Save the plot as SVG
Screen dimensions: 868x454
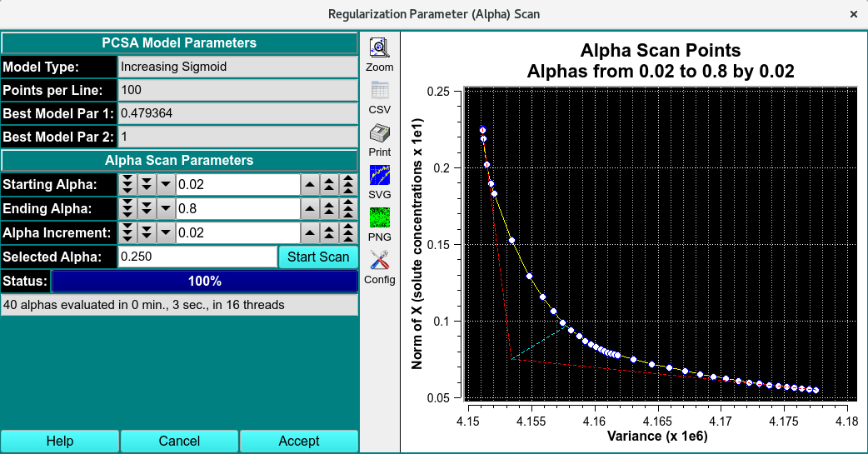380,176
